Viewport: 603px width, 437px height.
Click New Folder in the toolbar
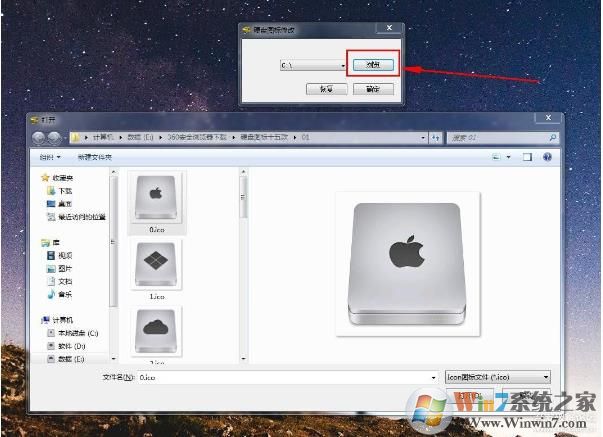point(95,157)
